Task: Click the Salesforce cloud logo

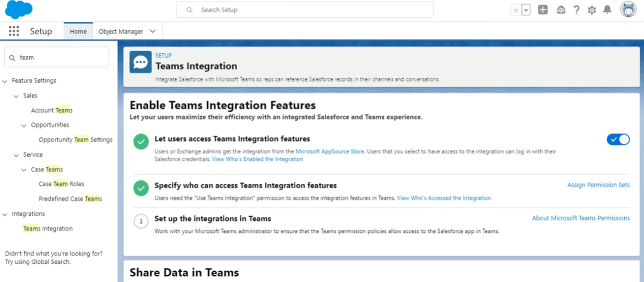Action: (19, 9)
